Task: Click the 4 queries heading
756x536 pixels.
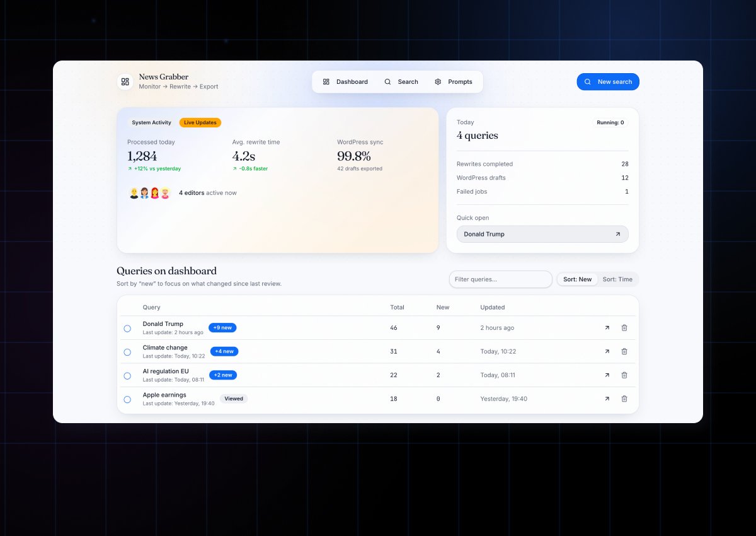Action: (477, 136)
